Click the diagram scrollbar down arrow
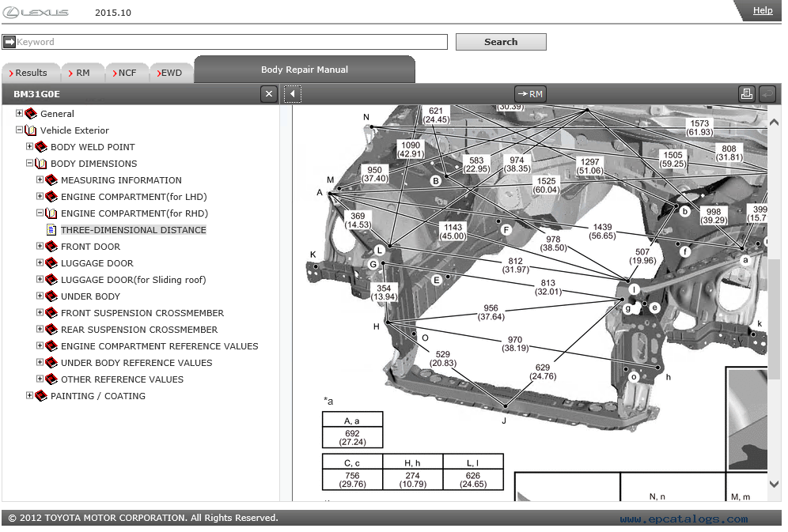788x532 pixels. [774, 484]
